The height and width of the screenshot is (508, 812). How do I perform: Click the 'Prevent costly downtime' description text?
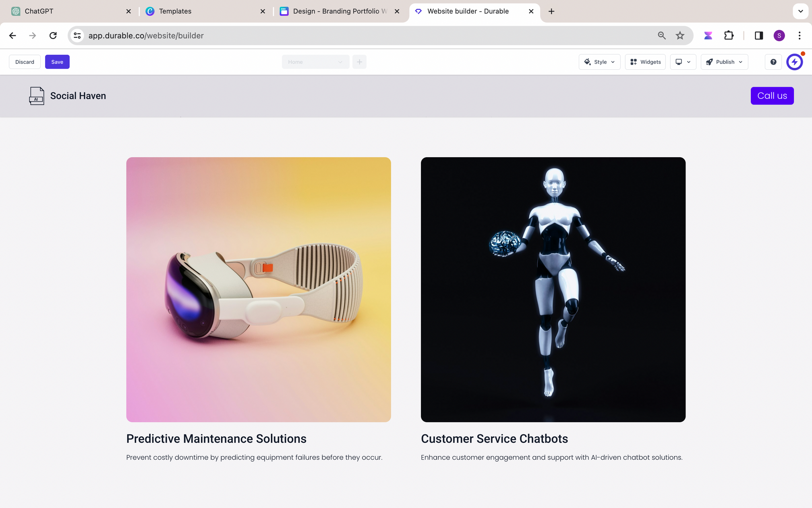254,458
